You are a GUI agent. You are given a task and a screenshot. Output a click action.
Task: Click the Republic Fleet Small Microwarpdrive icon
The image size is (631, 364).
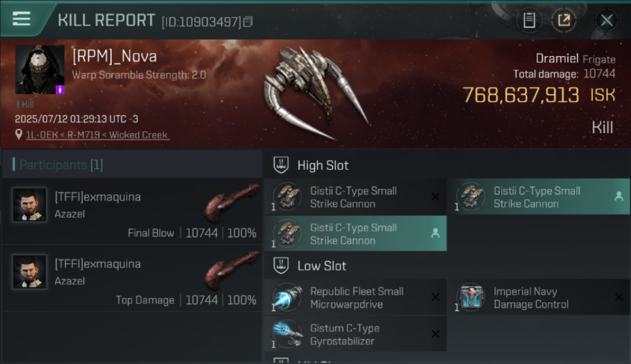(287, 297)
